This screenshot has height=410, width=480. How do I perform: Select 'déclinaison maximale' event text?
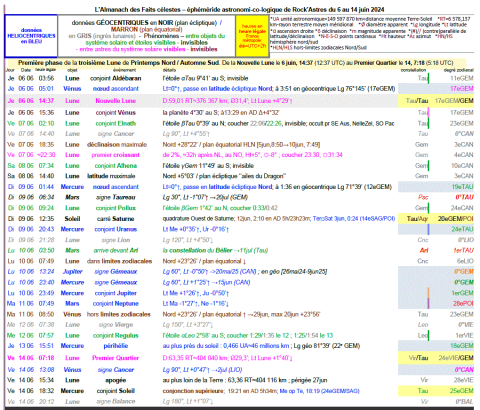[117, 145]
